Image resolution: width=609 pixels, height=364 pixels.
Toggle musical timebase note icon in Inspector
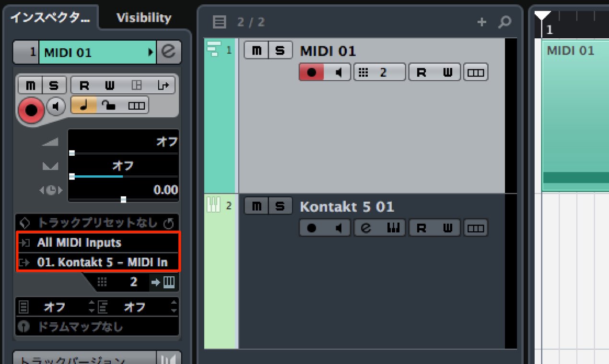[84, 105]
